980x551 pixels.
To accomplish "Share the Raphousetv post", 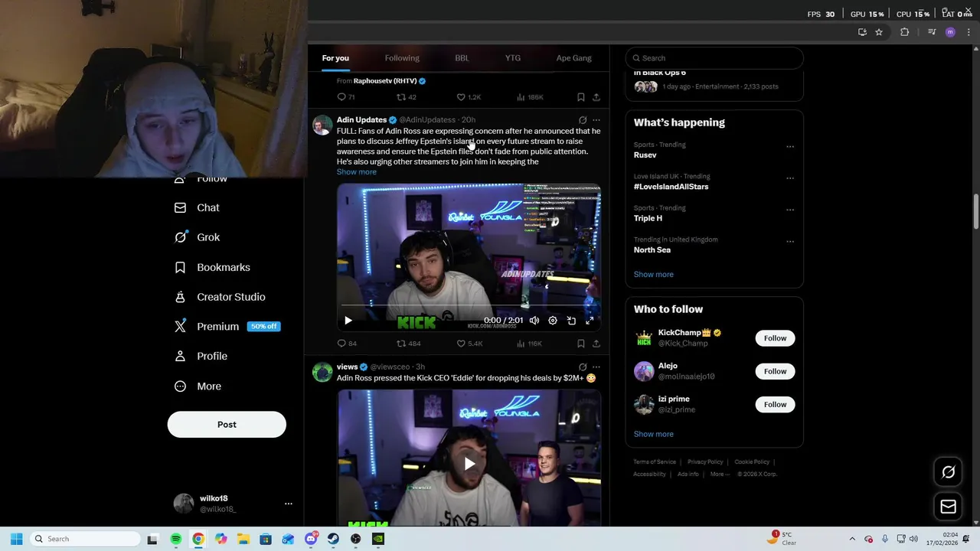I will click(596, 97).
